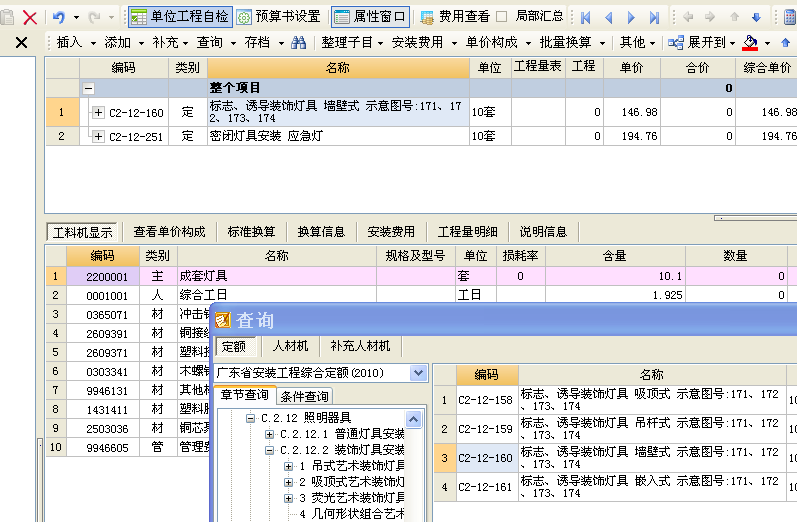This screenshot has height=522, width=797.
Task: Go to next record arrow
Action: pos(631,18)
